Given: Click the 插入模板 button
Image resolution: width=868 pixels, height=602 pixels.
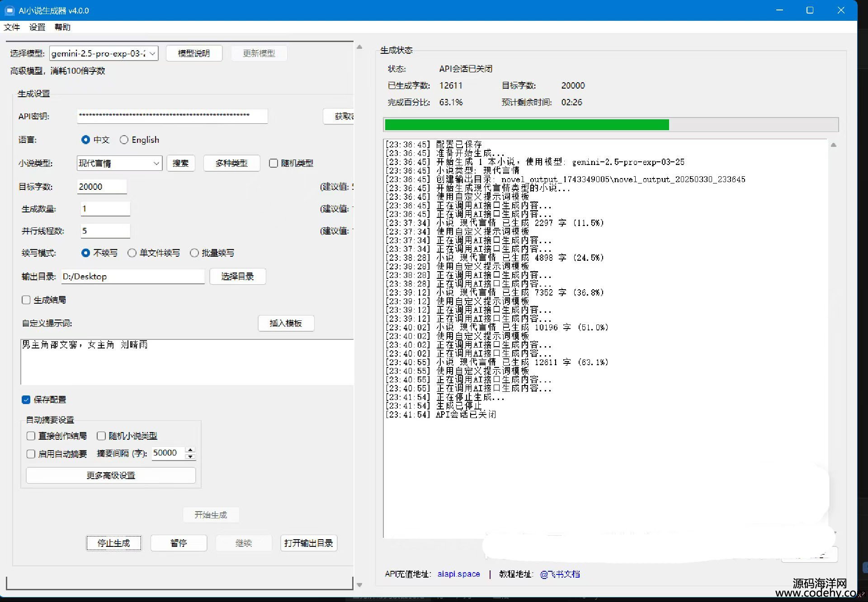Looking at the screenshot, I should pyautogui.click(x=286, y=323).
